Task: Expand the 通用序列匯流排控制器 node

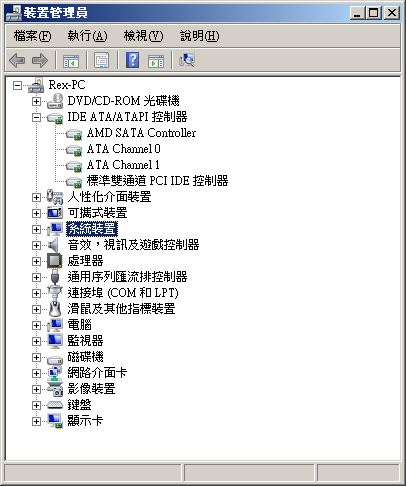Action: click(x=36, y=277)
